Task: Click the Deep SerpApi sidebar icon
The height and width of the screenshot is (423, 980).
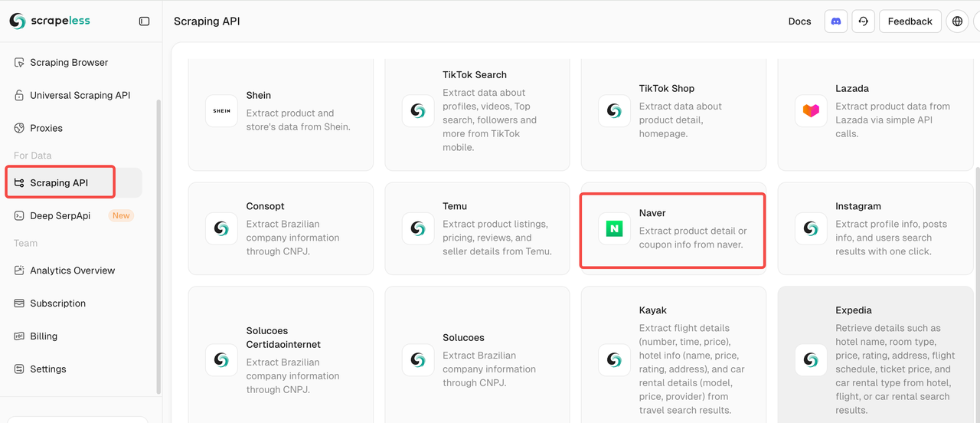Action: tap(19, 216)
